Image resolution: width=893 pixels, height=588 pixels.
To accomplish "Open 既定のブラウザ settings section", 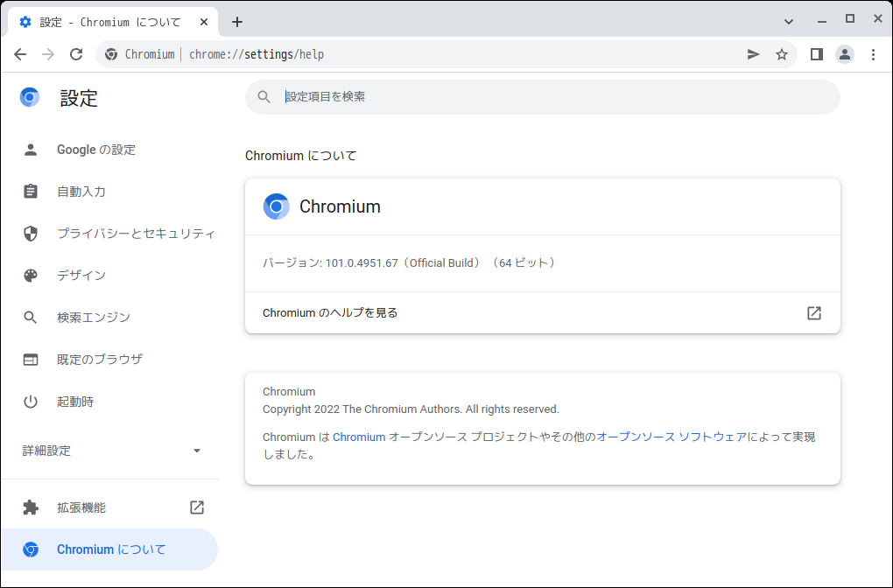I will tap(110, 360).
